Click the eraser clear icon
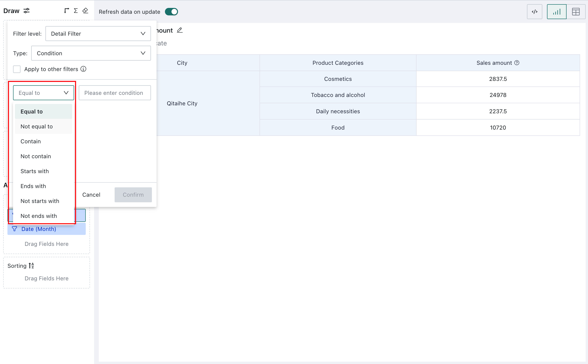This screenshot has width=588, height=364. pos(85,10)
